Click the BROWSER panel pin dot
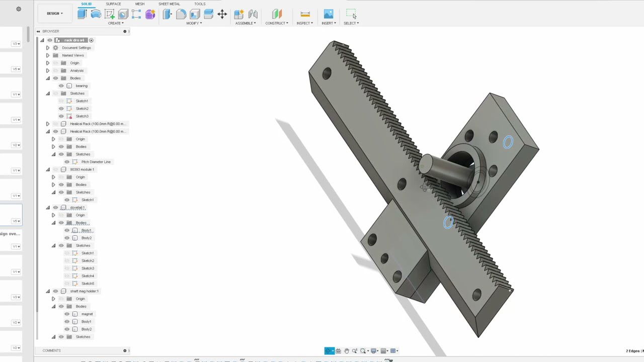The image size is (644, 362). click(125, 31)
